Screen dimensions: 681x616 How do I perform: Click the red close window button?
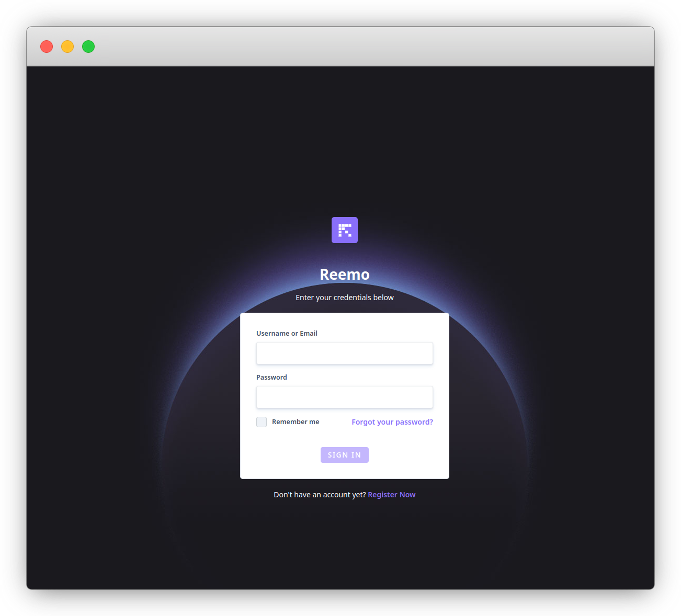click(x=47, y=47)
